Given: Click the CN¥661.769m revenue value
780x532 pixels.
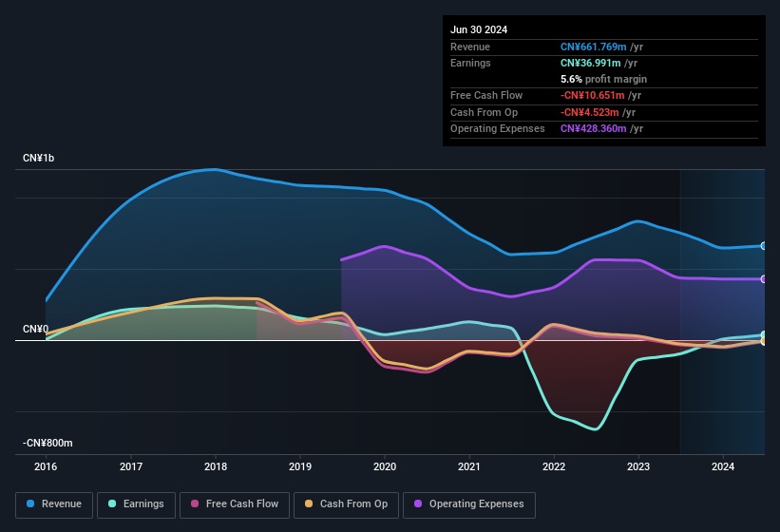Looking at the screenshot, I should click(593, 47).
